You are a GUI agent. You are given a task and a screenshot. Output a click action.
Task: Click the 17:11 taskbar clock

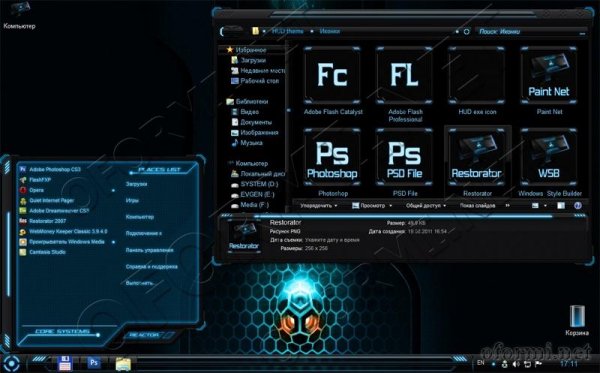pos(569,363)
